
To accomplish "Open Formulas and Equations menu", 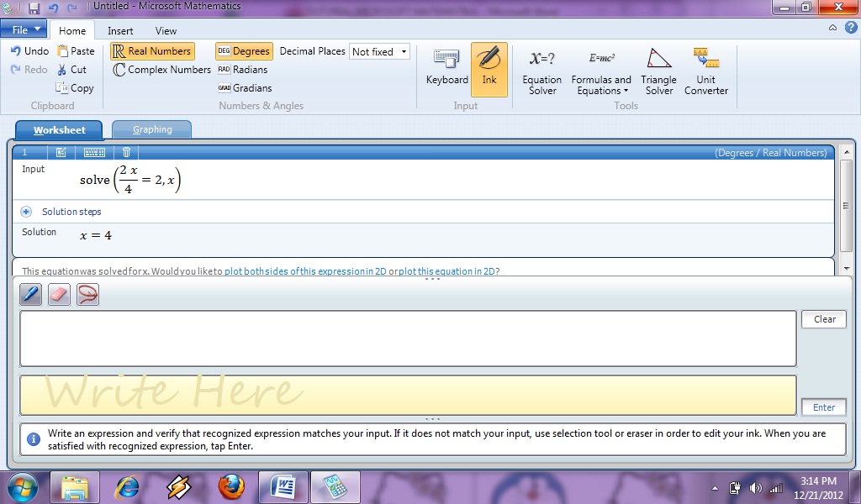I will pyautogui.click(x=601, y=72).
